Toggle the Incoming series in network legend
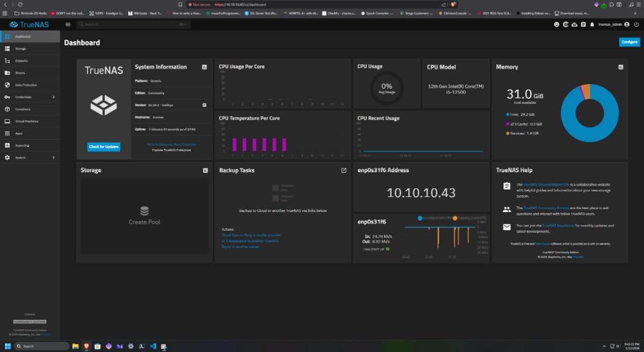Viewport: 644px width, 352px height. (x=437, y=218)
